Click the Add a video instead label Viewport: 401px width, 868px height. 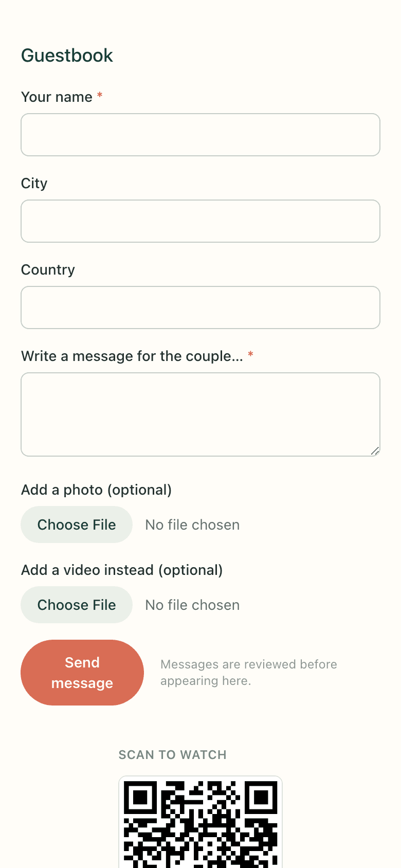pyautogui.click(x=122, y=570)
